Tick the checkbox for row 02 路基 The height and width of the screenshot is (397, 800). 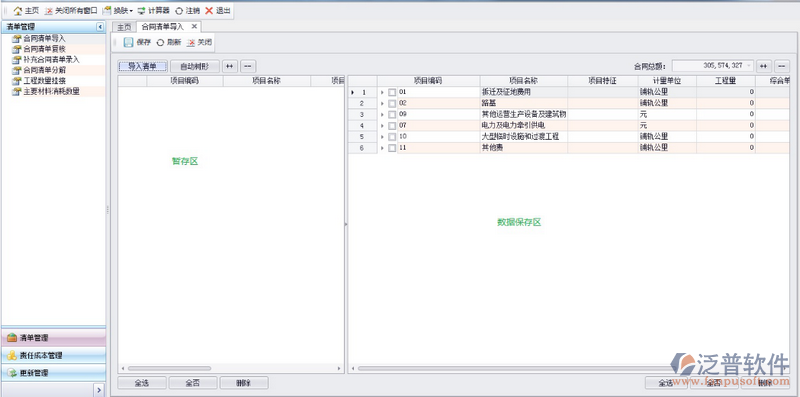click(x=392, y=104)
